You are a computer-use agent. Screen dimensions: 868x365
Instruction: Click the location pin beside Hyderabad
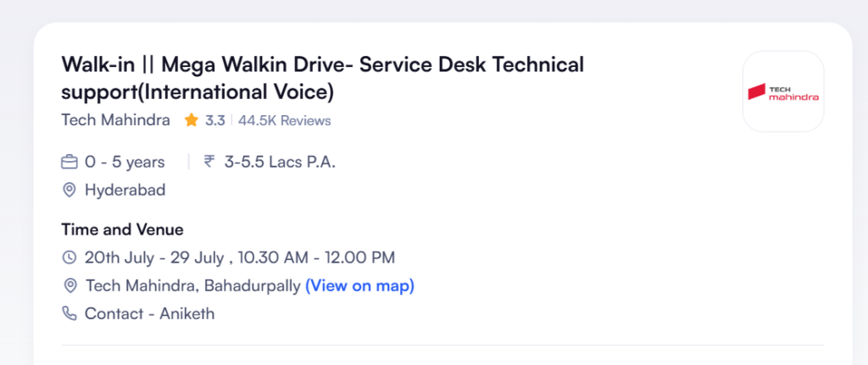(70, 191)
